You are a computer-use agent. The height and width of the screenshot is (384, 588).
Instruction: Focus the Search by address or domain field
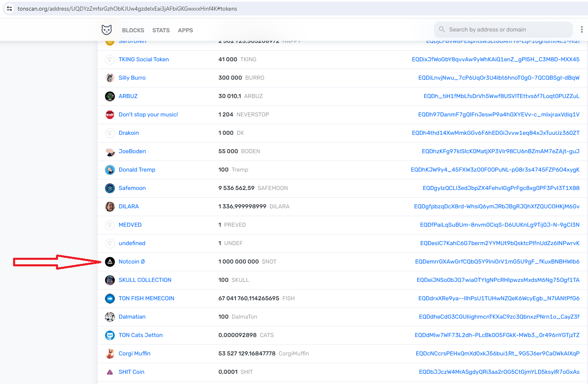pyautogui.click(x=503, y=29)
